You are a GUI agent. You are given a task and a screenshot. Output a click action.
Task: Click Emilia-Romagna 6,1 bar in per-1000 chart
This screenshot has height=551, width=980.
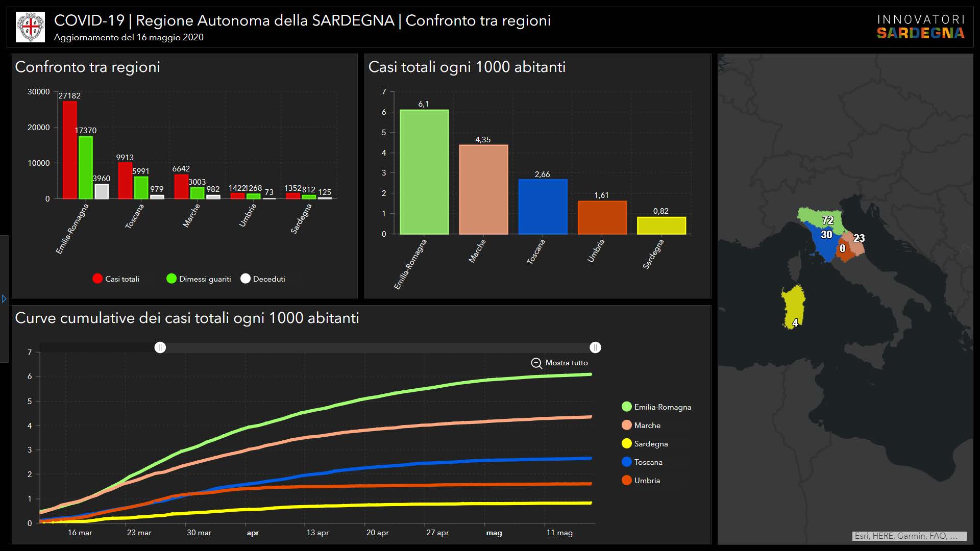click(424, 172)
